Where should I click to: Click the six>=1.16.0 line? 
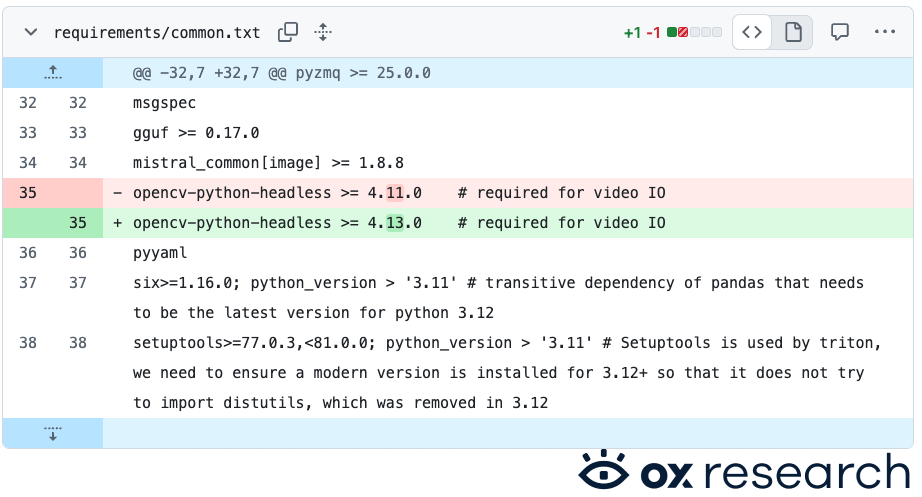[x=508, y=298]
